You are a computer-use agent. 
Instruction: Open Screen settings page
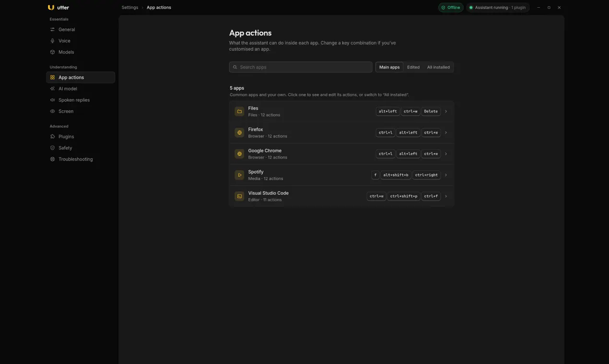[x=81, y=111]
